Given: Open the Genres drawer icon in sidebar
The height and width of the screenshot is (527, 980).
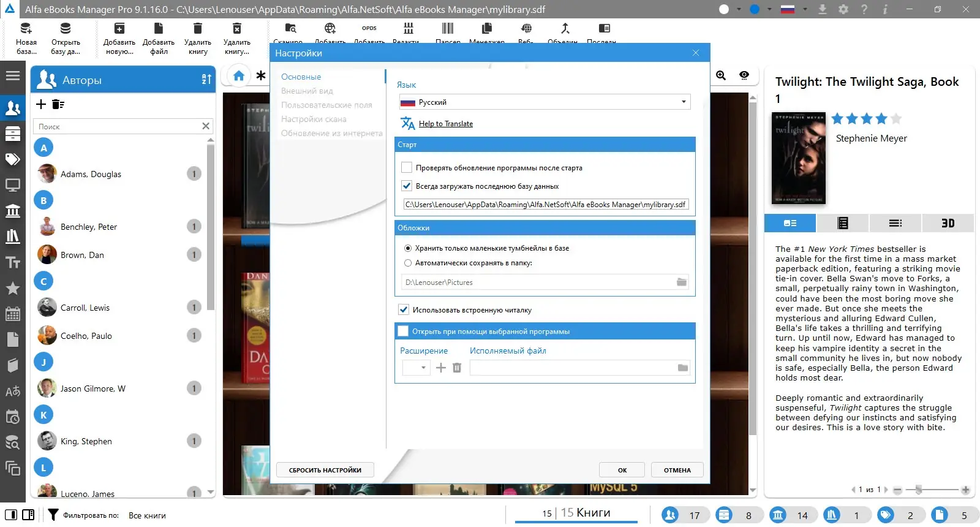Looking at the screenshot, I should (13, 134).
